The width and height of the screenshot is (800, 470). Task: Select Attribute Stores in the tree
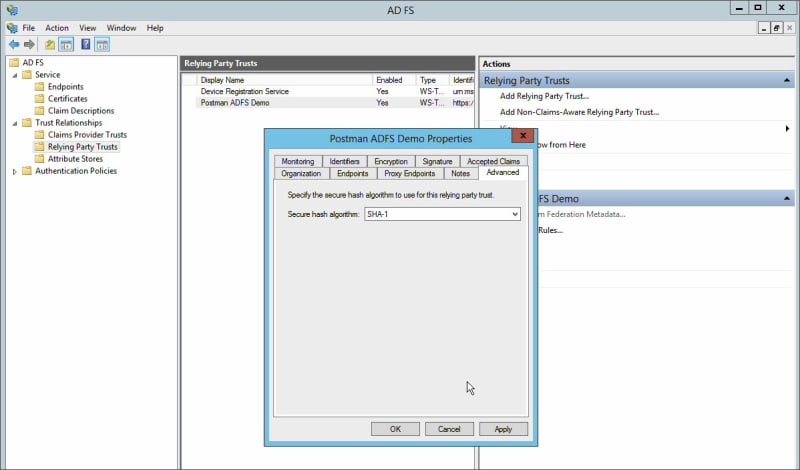tap(76, 159)
